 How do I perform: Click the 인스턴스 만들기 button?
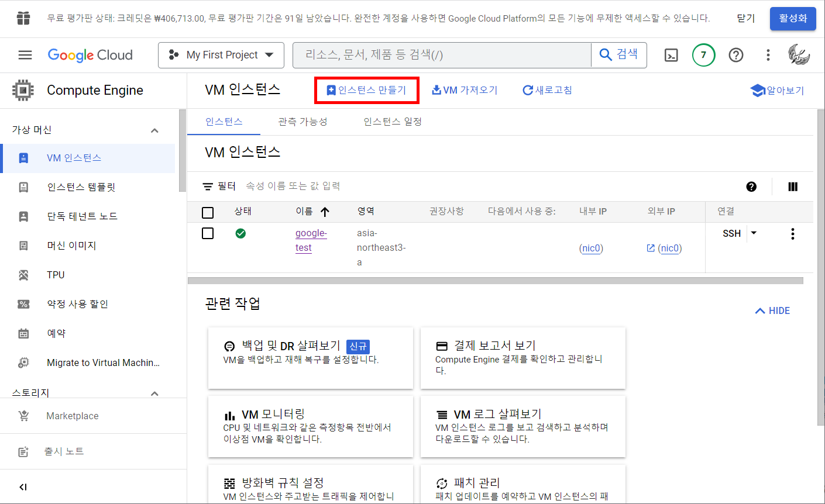pos(367,90)
